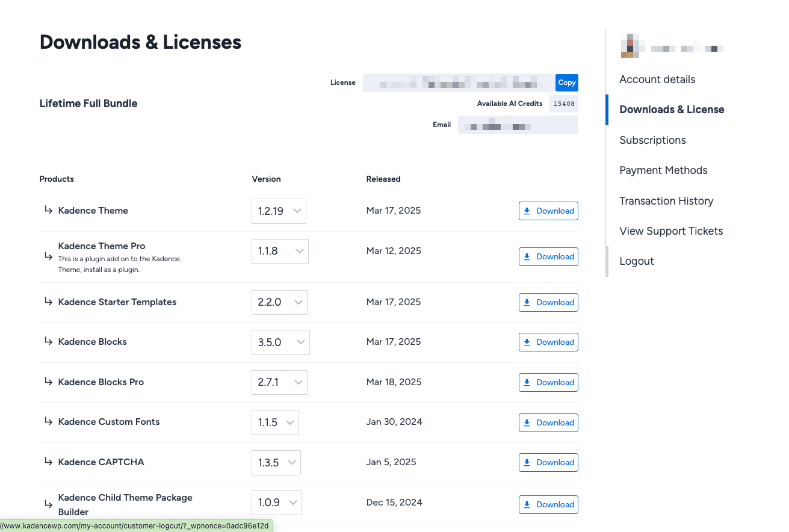Click download icon for Kadence Blocks Pro

point(527,383)
